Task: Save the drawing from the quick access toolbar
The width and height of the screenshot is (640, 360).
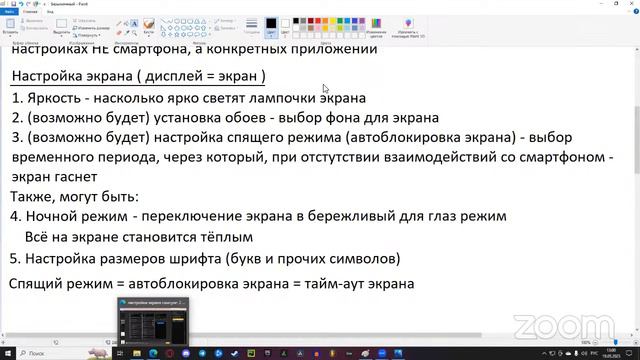Action: [x=13, y=4]
